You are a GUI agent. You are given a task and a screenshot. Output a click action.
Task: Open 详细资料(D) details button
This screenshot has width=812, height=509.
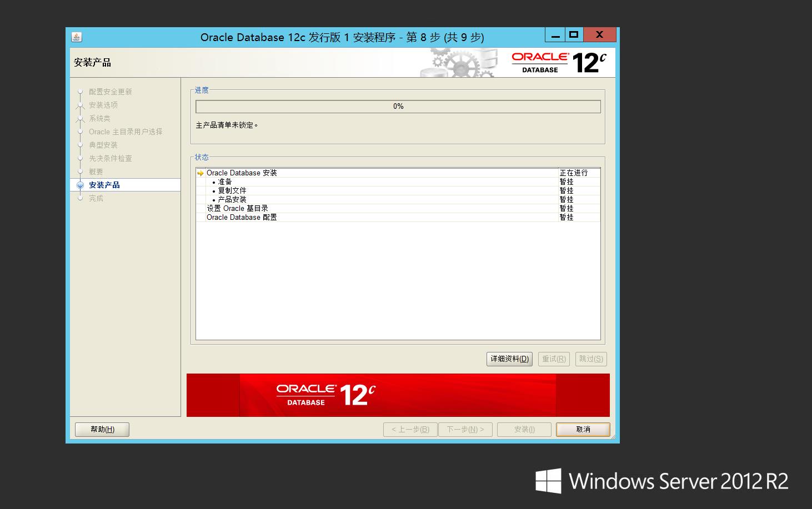509,359
